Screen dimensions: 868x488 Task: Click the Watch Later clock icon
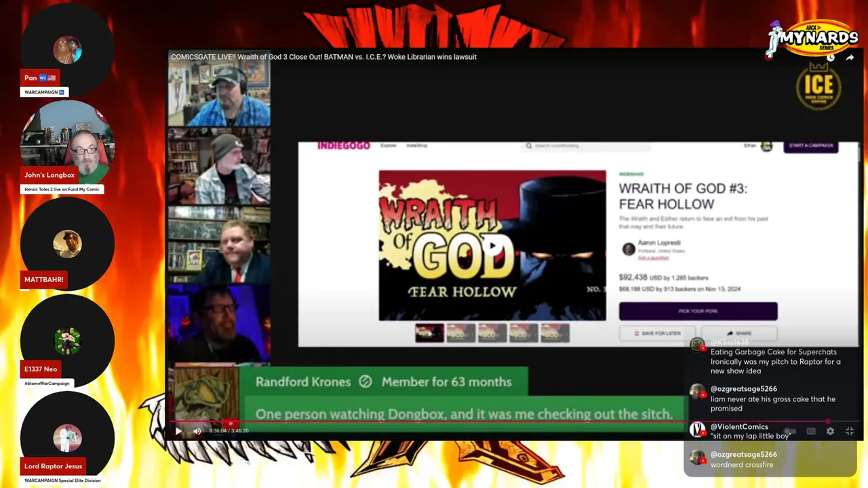click(x=831, y=58)
